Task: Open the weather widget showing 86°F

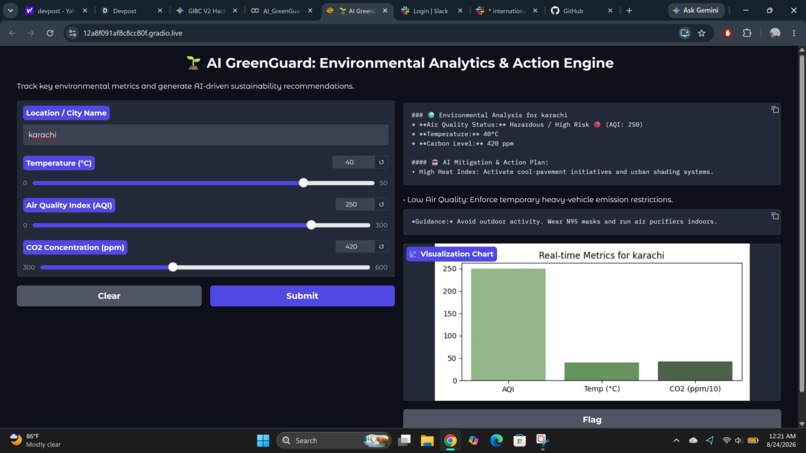Action: [35, 440]
